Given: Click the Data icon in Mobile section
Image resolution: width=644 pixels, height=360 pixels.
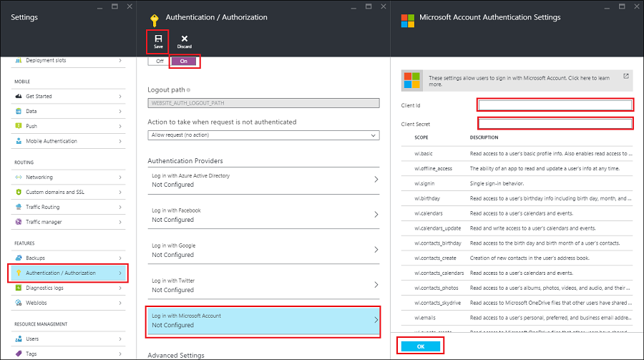Looking at the screenshot, I should pyautogui.click(x=19, y=111).
